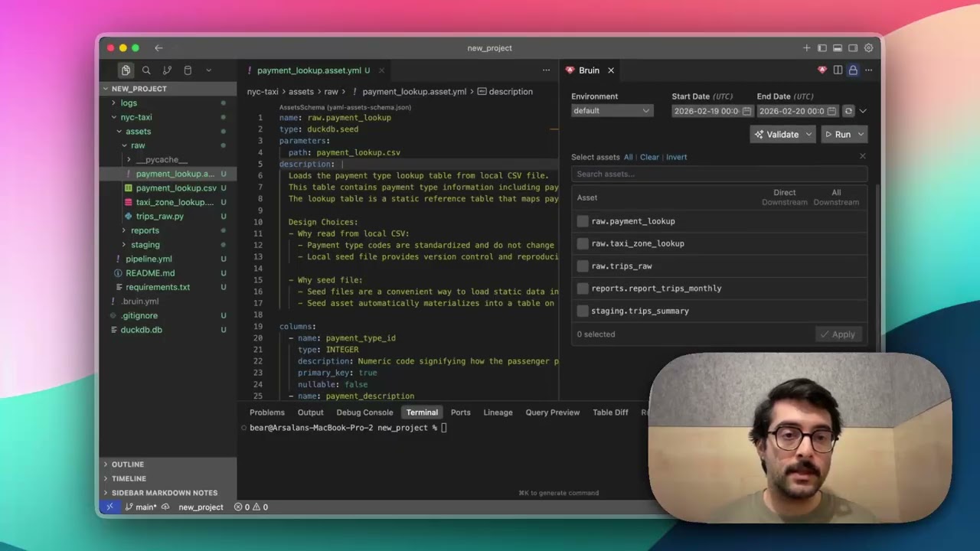Expand the OUTLINE section
The height and width of the screenshot is (551, 980).
pyautogui.click(x=128, y=465)
